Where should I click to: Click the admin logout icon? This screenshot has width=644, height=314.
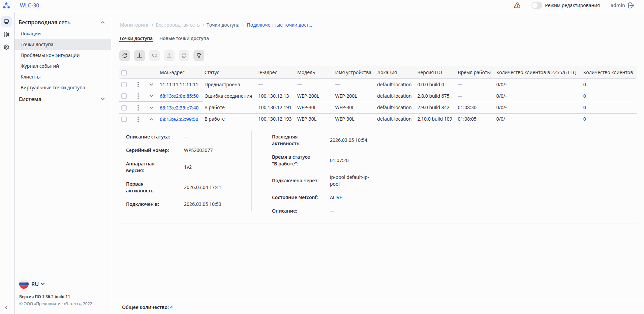click(631, 5)
